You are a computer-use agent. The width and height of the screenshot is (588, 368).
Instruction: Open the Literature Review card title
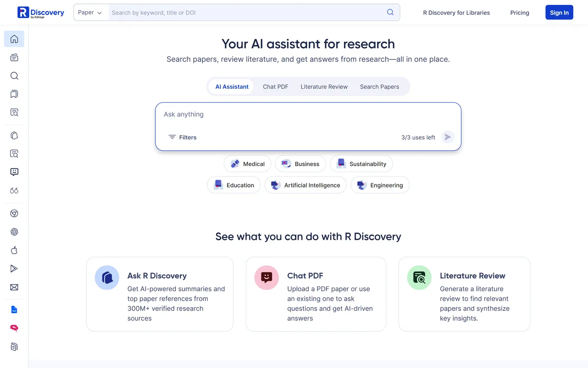click(x=472, y=276)
